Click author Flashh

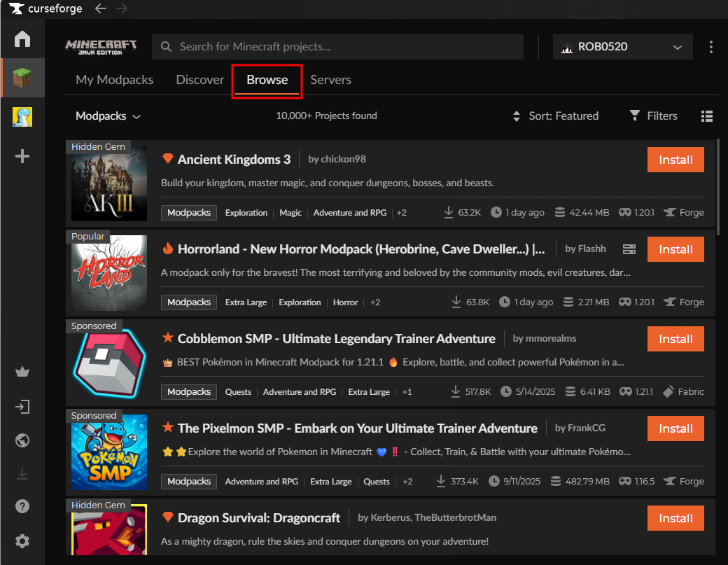coord(591,249)
